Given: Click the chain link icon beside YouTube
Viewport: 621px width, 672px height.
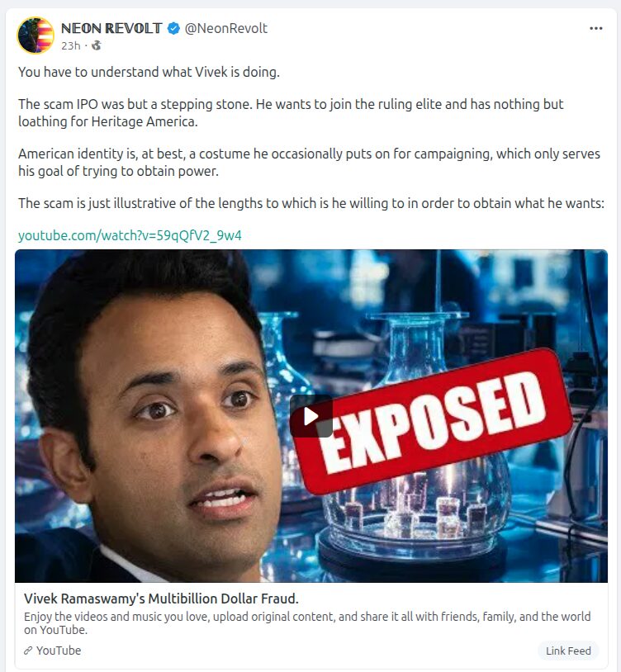Looking at the screenshot, I should 28,651.
